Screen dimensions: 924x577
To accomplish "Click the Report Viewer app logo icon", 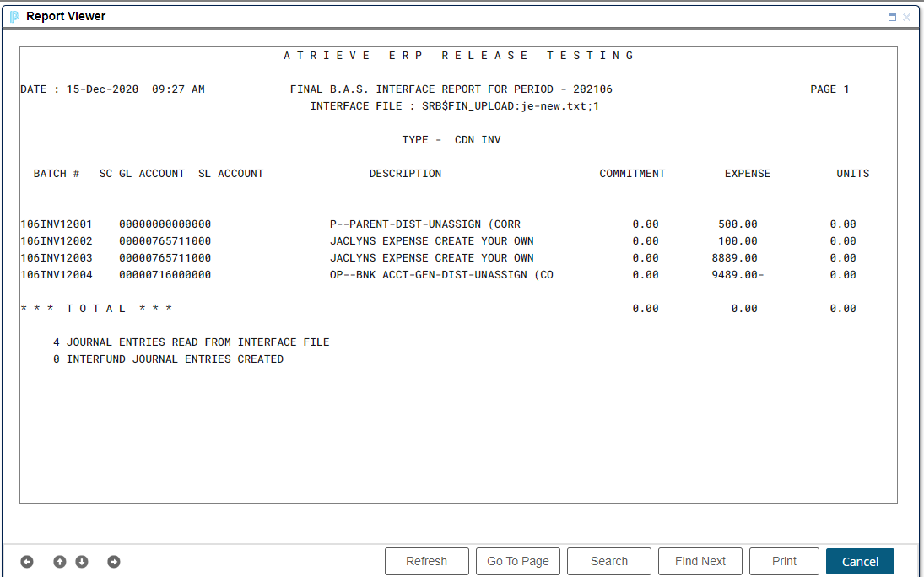I will point(14,17).
